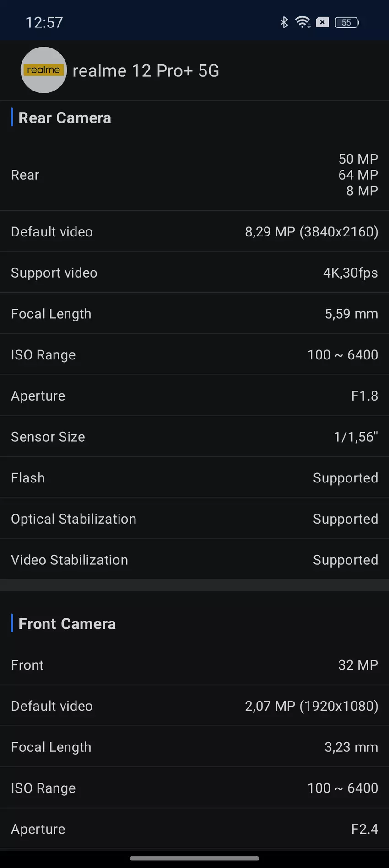
Task: Select the Rear megapixels row
Action: point(194,175)
